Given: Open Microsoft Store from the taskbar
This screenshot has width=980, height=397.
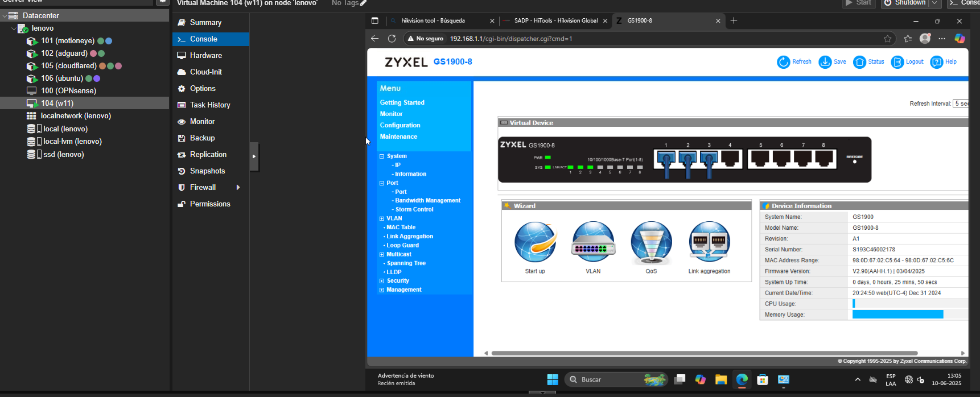Looking at the screenshot, I should 763,379.
